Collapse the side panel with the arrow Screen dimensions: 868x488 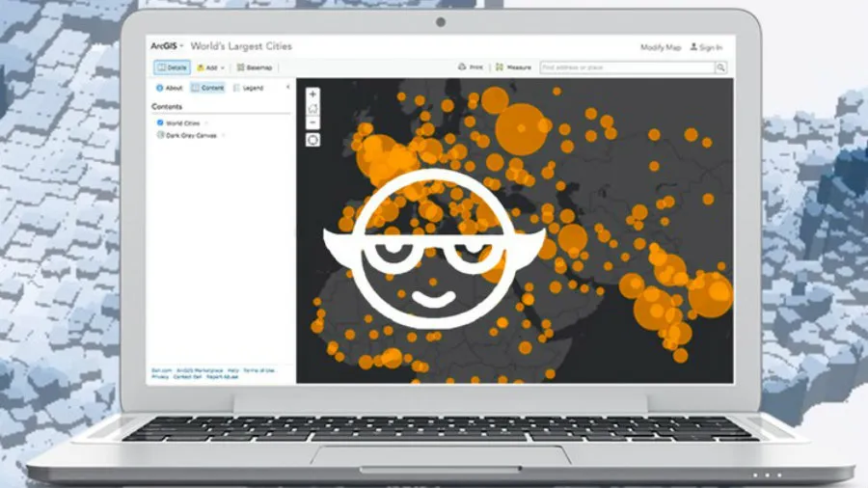coord(287,87)
